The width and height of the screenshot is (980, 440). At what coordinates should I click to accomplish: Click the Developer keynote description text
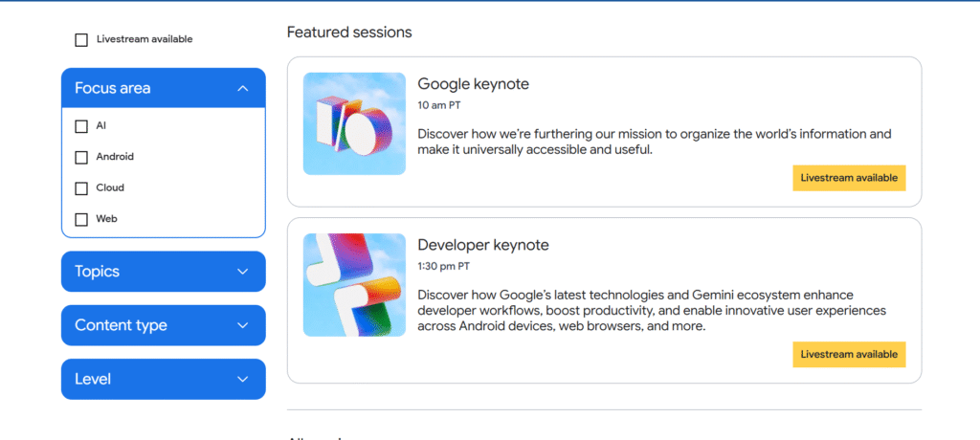(652, 310)
